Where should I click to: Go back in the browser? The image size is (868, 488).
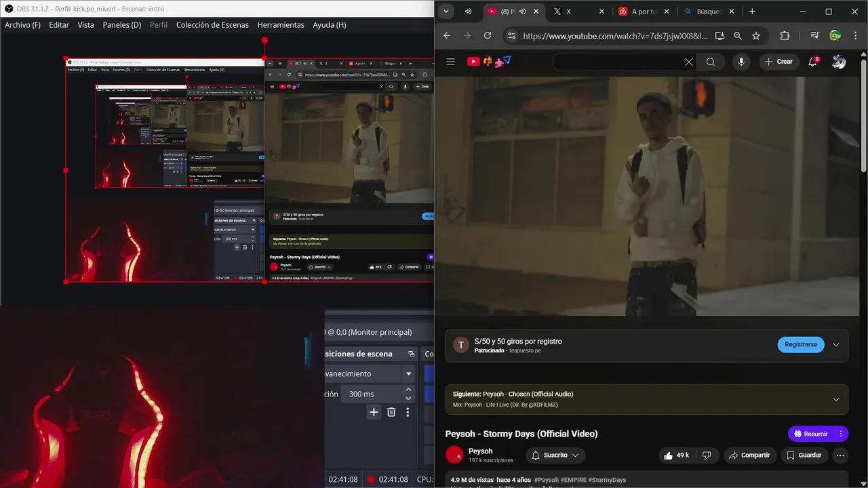pyautogui.click(x=447, y=36)
